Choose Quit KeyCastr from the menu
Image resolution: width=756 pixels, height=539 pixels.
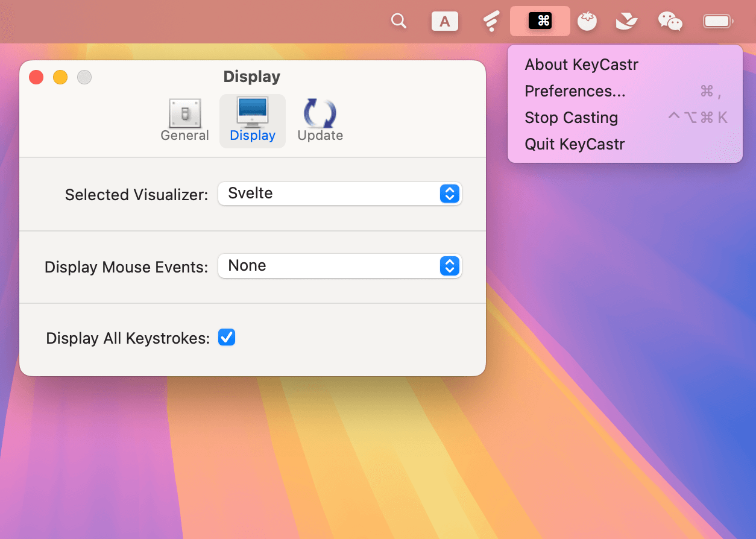(x=575, y=144)
